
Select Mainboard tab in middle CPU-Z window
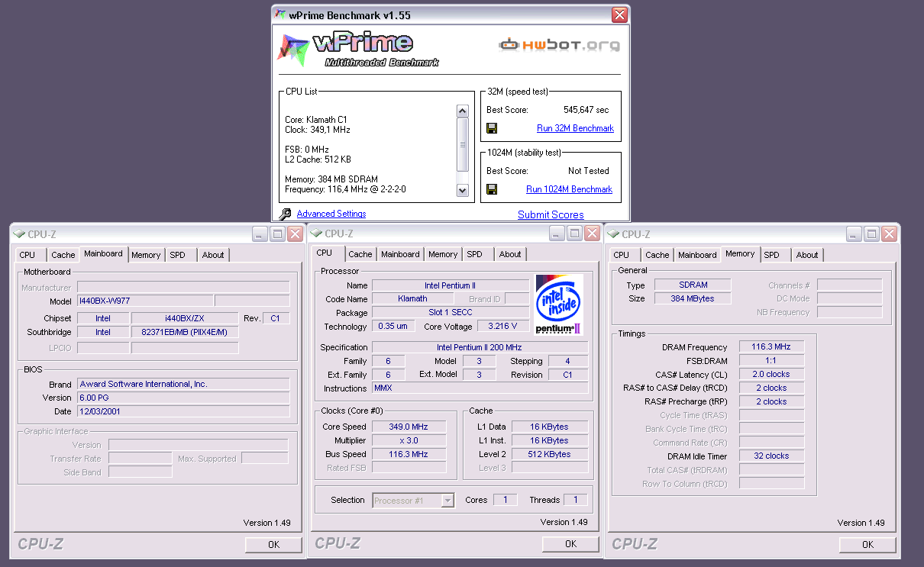click(x=400, y=254)
